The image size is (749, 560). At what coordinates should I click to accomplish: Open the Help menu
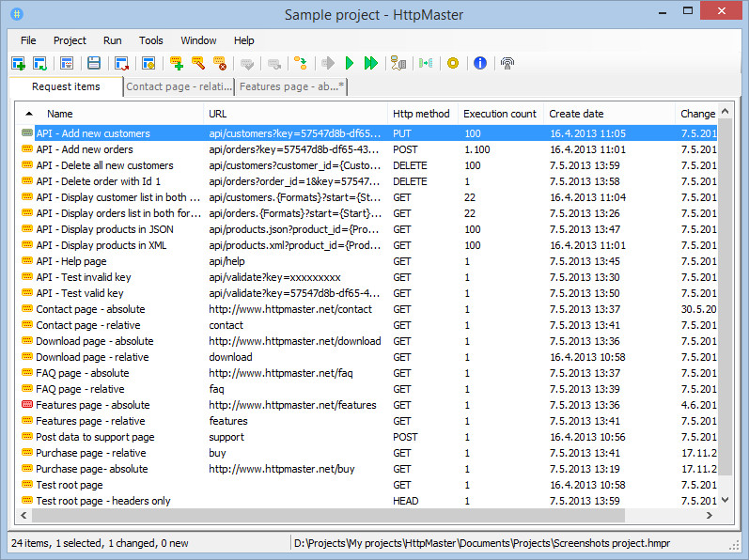click(x=243, y=40)
